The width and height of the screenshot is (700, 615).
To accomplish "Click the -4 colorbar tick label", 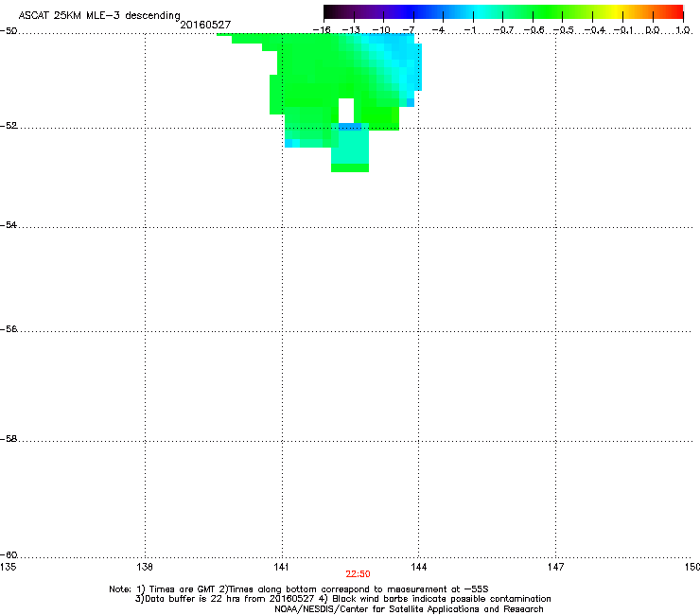I will [438, 30].
